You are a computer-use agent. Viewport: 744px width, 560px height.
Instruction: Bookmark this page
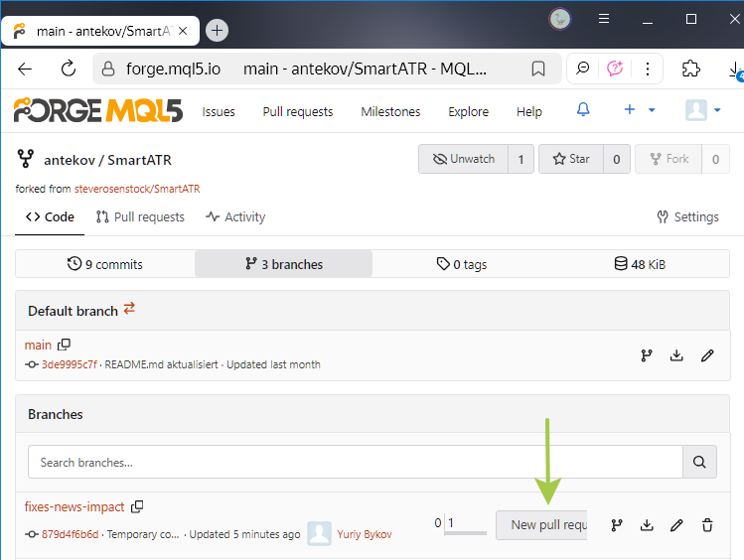pyautogui.click(x=538, y=69)
